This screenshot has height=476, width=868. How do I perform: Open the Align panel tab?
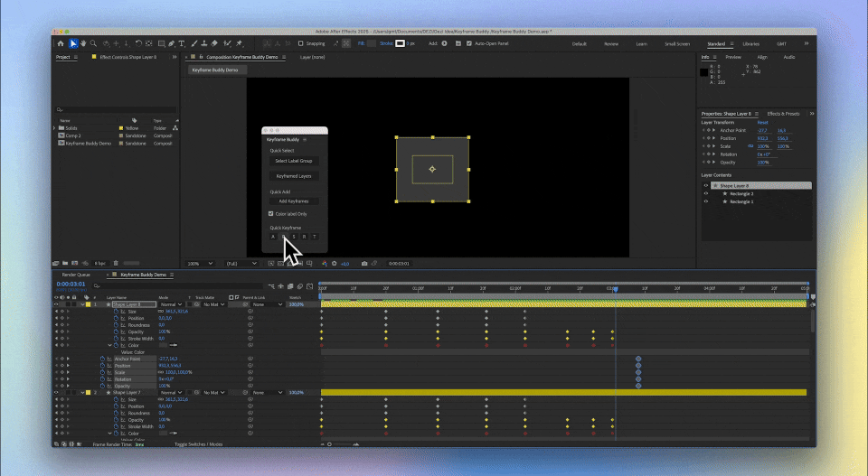click(762, 57)
